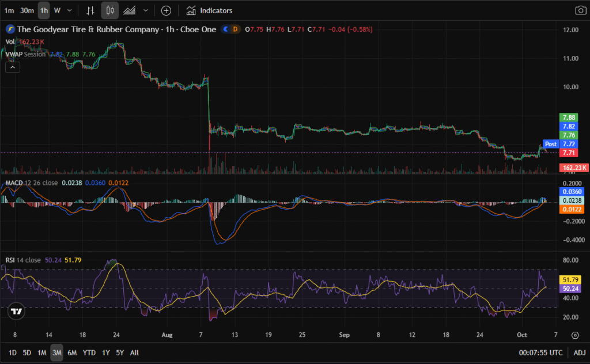Collapse the indicator legend with the chevron

[x=13, y=67]
